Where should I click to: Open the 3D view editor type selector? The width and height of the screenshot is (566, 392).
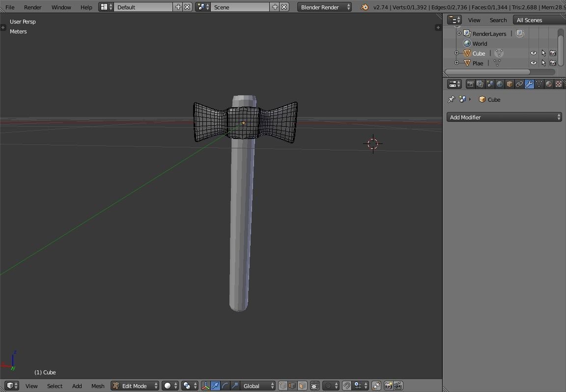12,386
